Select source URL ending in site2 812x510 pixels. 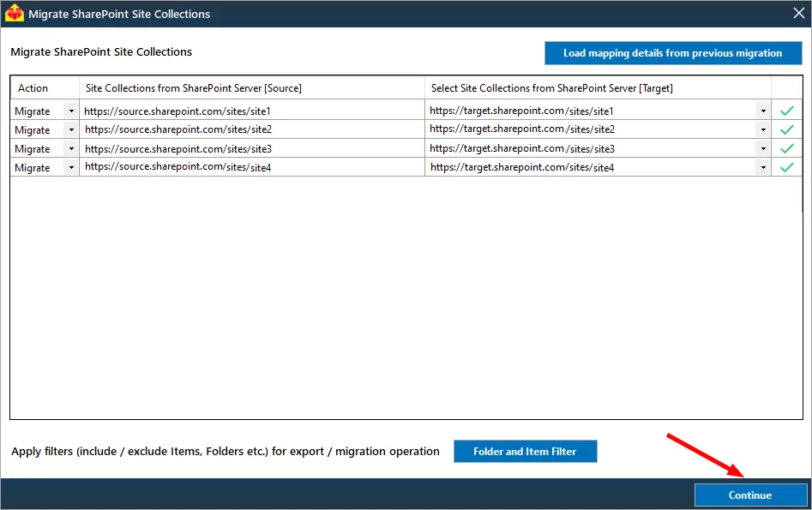(178, 129)
